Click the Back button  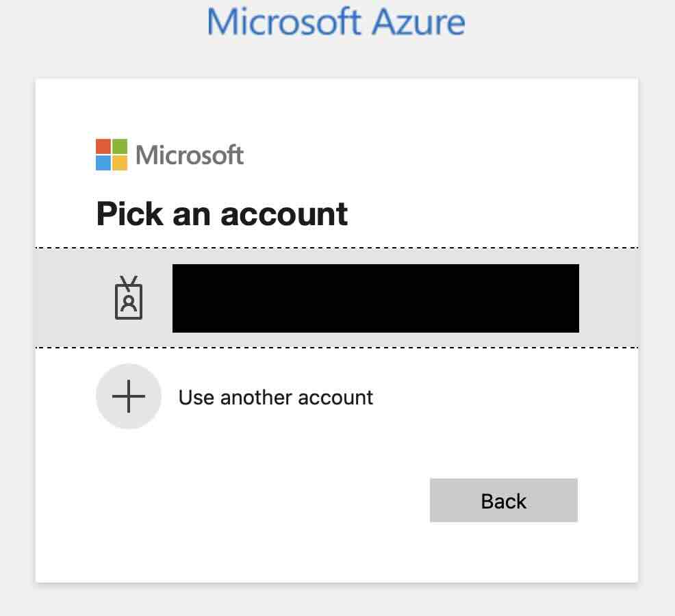pos(503,500)
